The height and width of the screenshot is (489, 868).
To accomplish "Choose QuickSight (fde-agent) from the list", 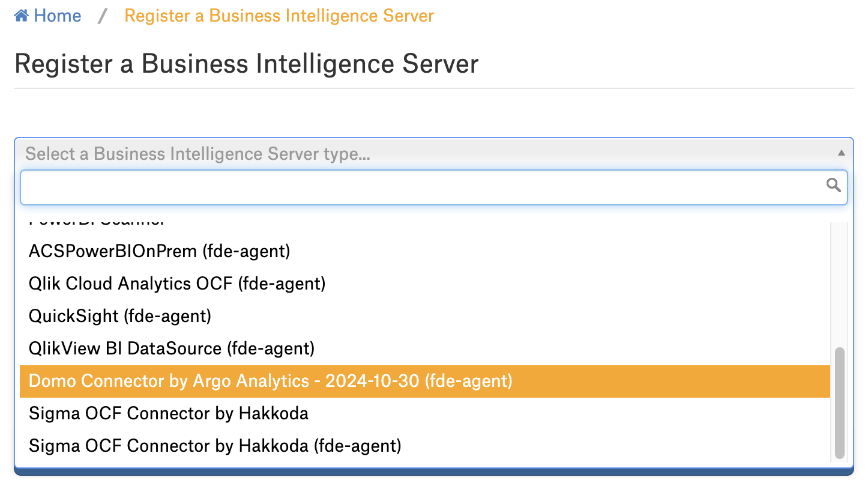I will [x=425, y=316].
